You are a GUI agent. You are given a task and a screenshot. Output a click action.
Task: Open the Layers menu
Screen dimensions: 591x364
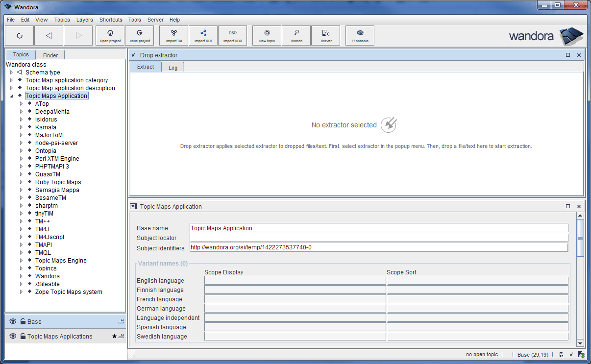click(x=84, y=20)
